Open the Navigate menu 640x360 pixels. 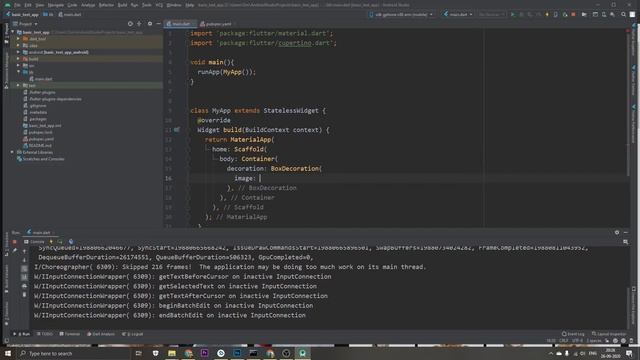(56, 5)
